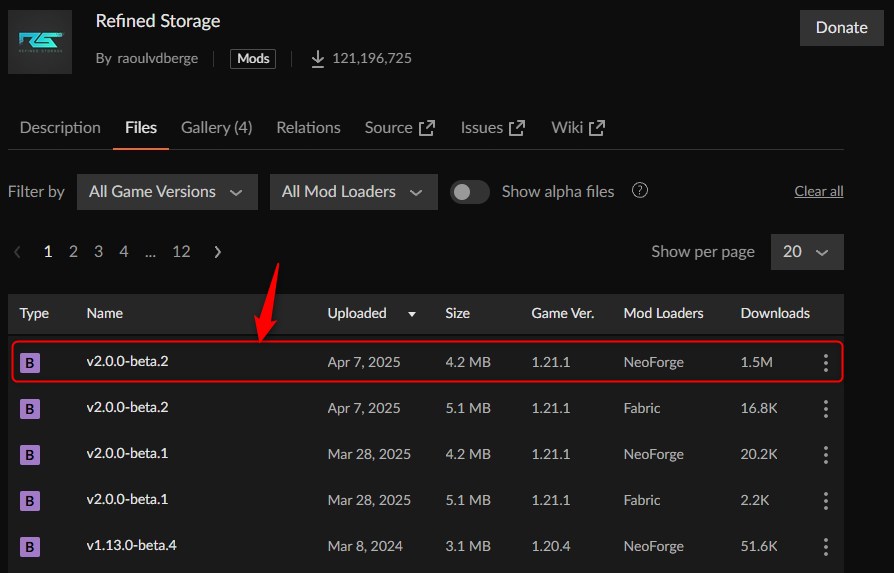
Task: Click the Beta badge of v2.0.0-beta.1 Fabric row
Action: [30, 501]
